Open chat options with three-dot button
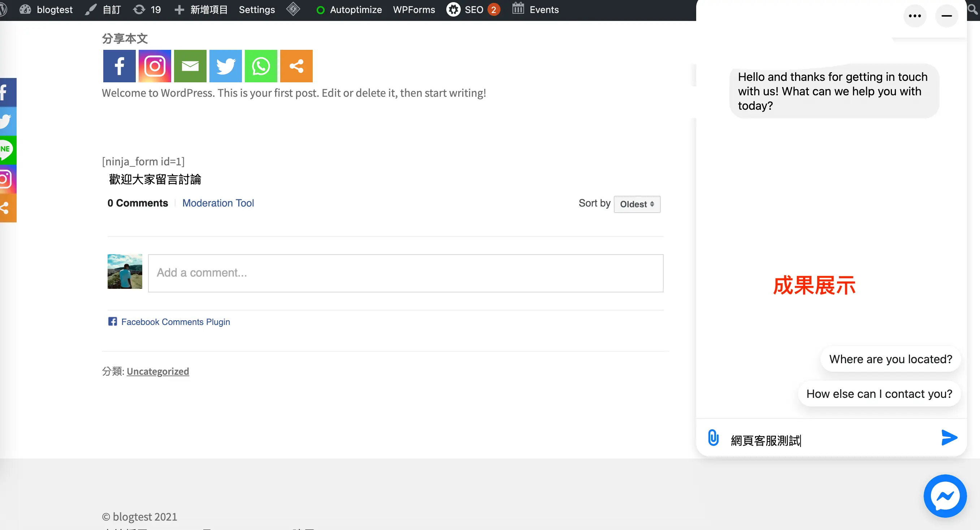Image resolution: width=980 pixels, height=530 pixels. (914, 16)
